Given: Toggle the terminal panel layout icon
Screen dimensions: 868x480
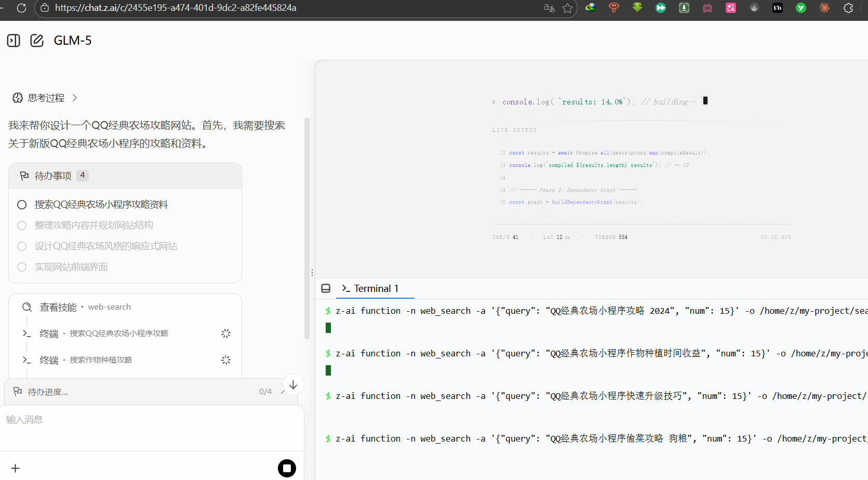Looking at the screenshot, I should 326,288.
